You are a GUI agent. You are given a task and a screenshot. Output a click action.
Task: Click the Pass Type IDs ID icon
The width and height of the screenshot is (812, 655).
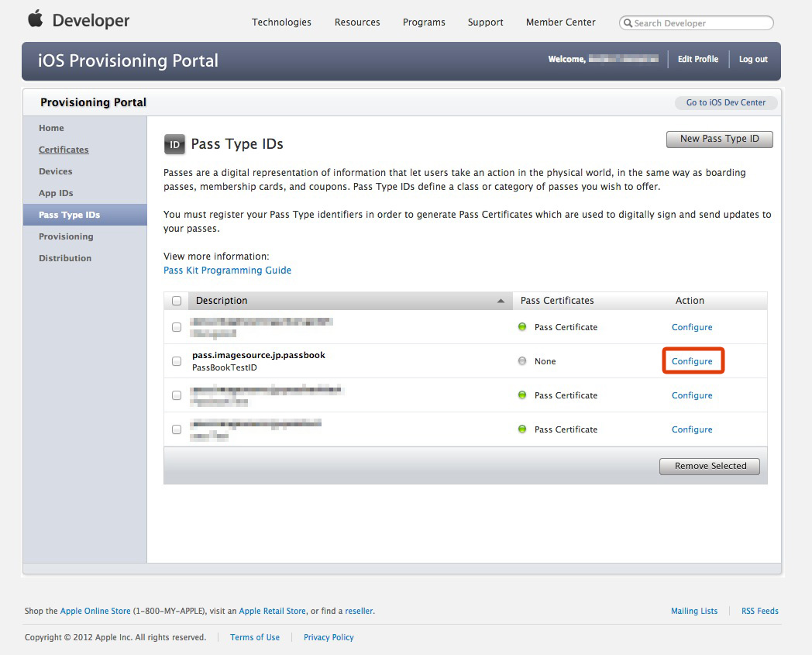click(174, 144)
